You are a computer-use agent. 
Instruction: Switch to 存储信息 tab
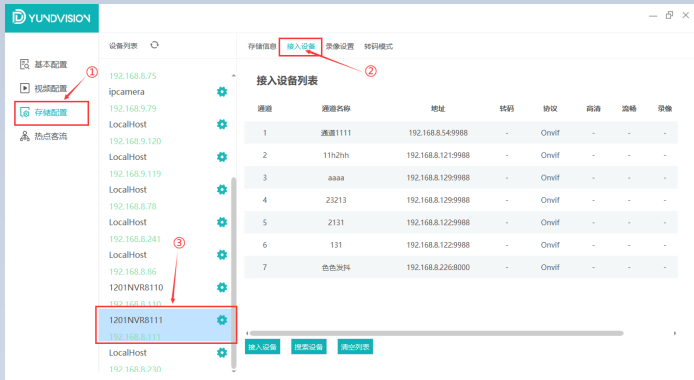point(262,46)
